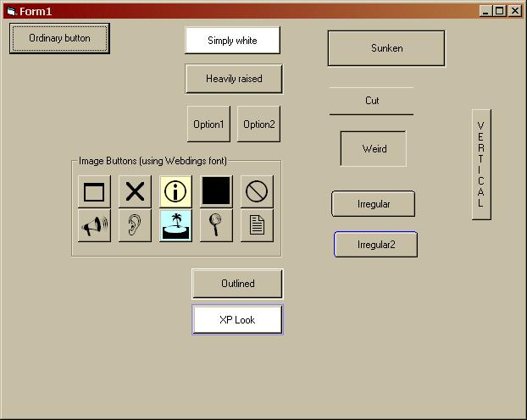
Task: Click the solid black square image button
Action: [x=216, y=191]
